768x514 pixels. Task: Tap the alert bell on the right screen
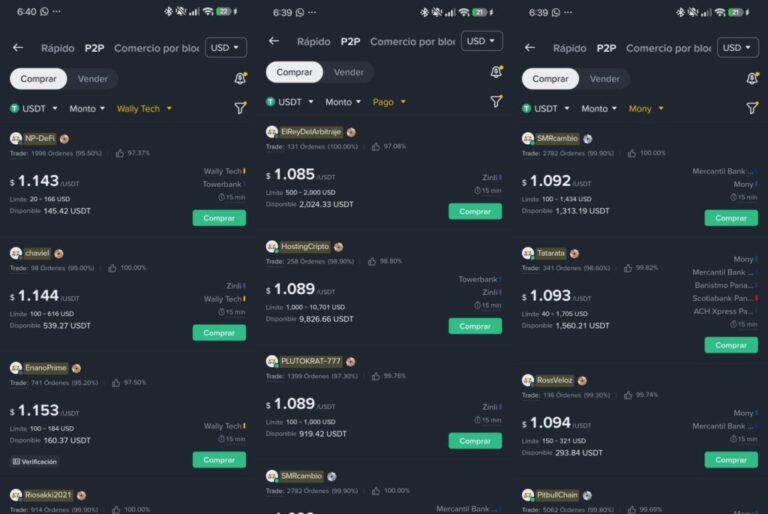(x=752, y=78)
